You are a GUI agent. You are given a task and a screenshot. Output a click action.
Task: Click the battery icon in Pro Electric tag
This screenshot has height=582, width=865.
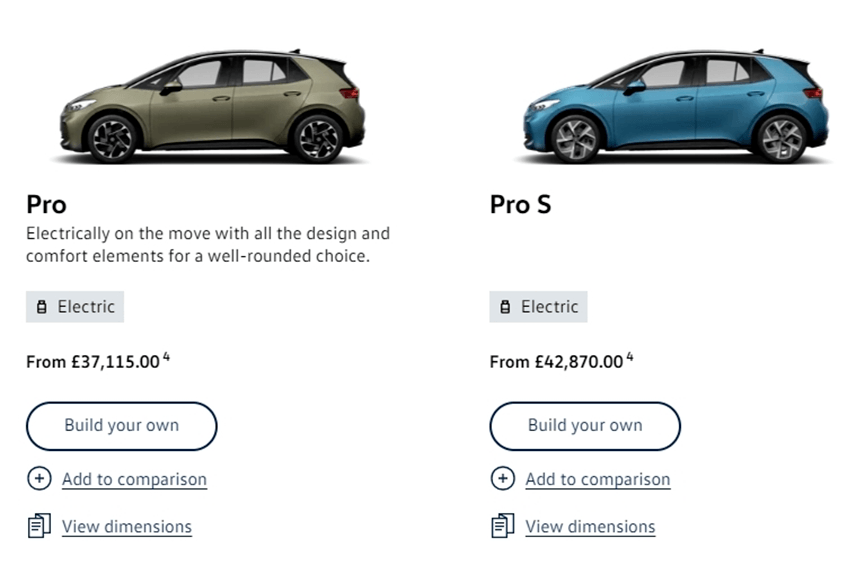tap(41, 307)
